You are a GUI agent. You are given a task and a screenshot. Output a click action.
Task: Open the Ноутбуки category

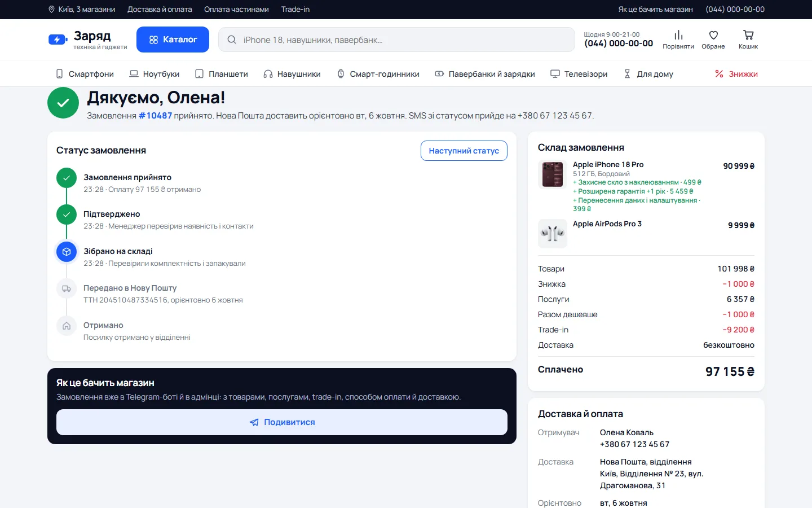155,74
